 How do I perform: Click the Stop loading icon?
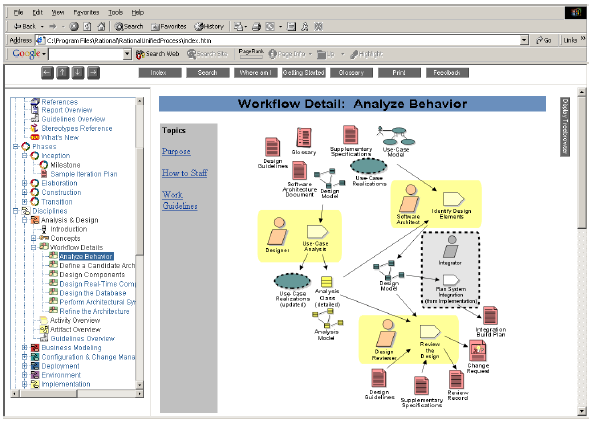tap(74, 26)
